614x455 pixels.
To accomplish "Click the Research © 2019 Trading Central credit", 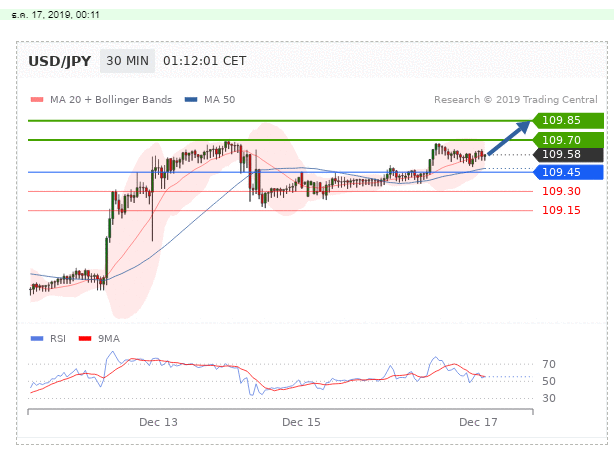I will (x=516, y=99).
